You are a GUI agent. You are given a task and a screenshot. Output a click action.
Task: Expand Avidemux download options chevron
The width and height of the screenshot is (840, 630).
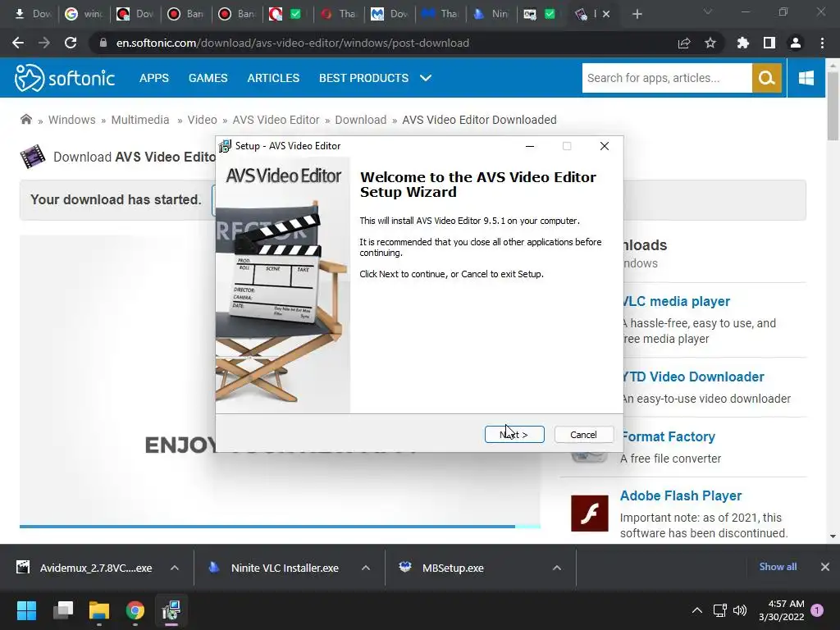[175, 568]
